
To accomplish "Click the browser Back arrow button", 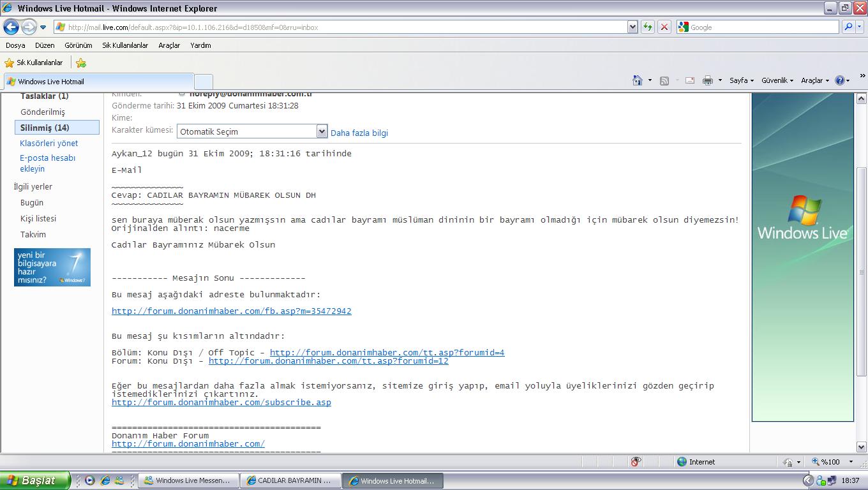I will tap(11, 27).
